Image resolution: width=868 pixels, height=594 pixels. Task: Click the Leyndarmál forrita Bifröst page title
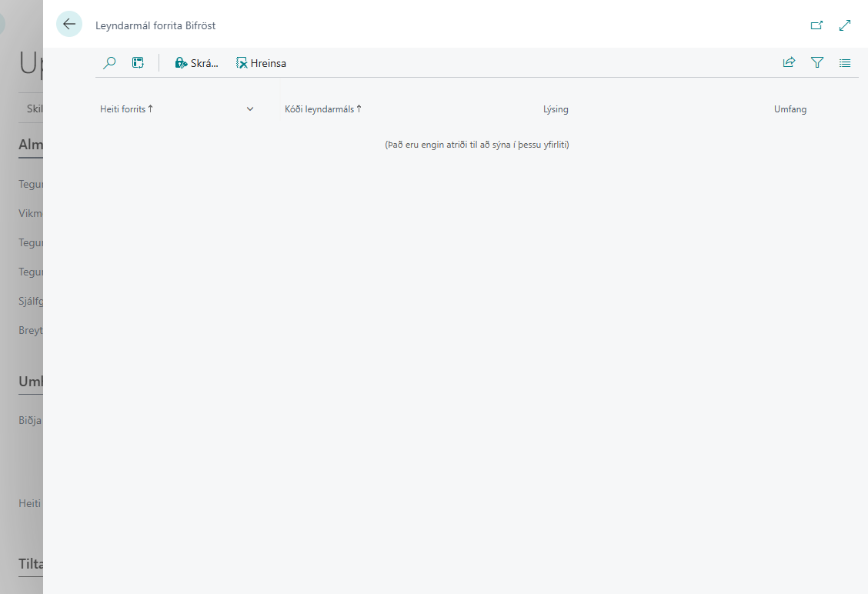pyautogui.click(x=155, y=25)
